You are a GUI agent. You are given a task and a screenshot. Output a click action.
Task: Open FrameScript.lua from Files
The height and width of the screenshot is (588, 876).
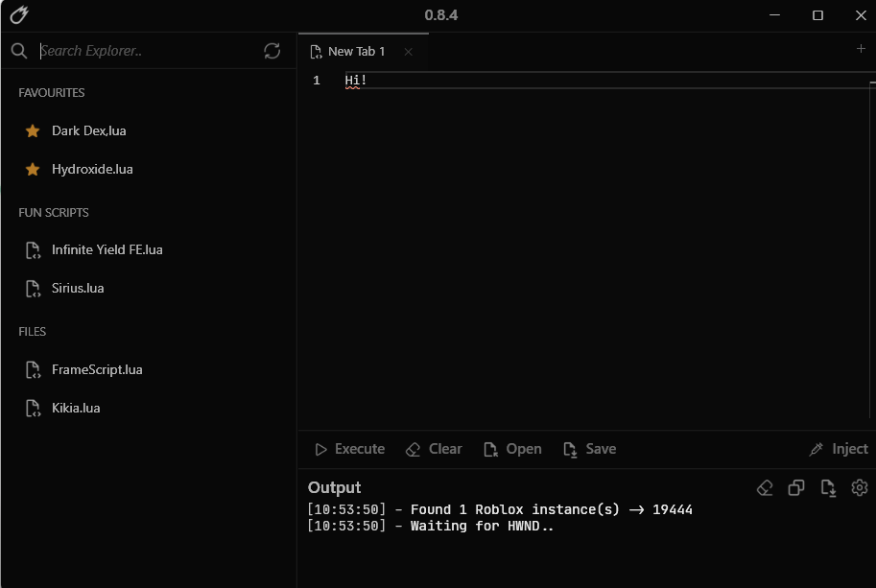pos(97,369)
